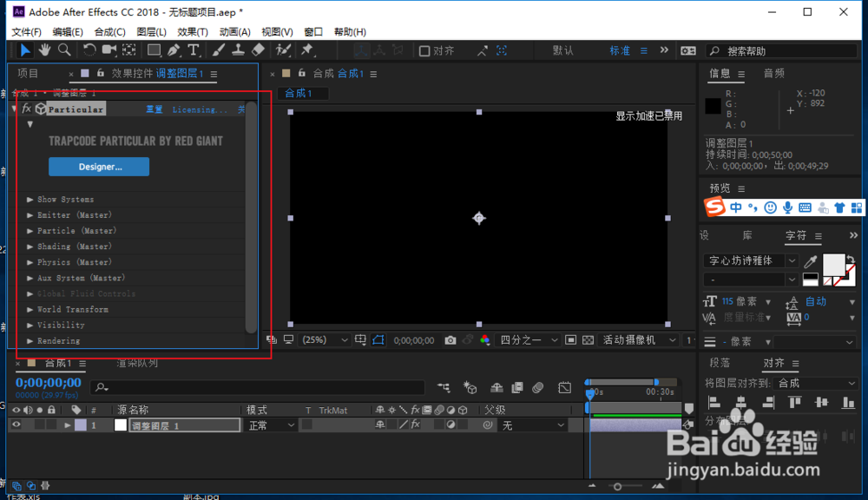Expand Show Systems group
868x500 pixels.
[30, 200]
